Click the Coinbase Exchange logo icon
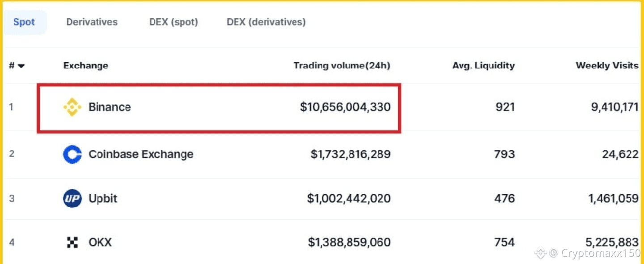This screenshot has width=644, height=264. point(72,154)
